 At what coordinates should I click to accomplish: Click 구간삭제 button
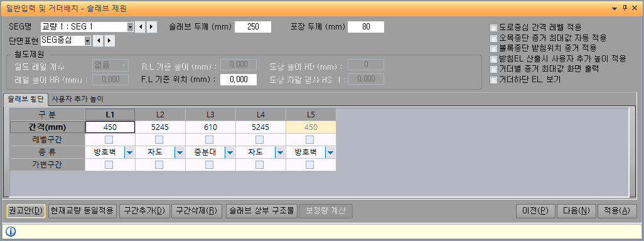click(196, 211)
